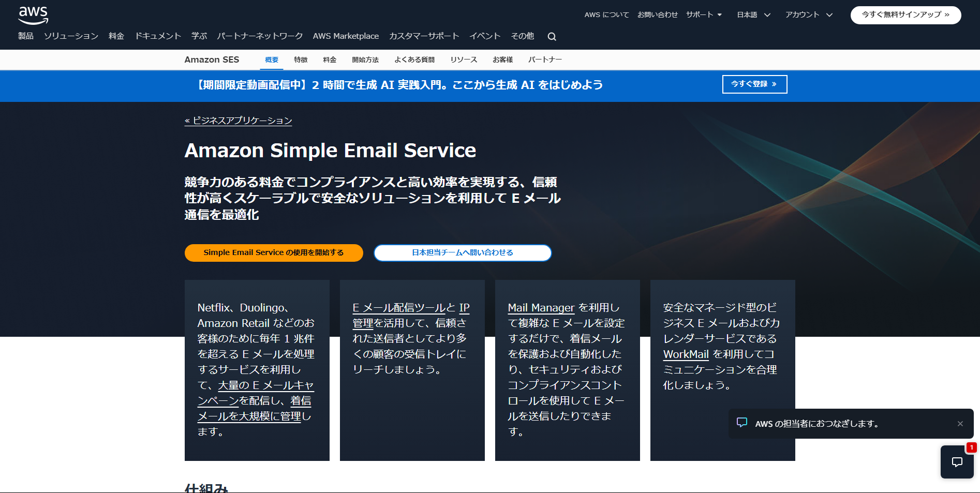Viewport: 980px width, 493px height.
Task: Open the WorkMail link
Action: tap(686, 354)
